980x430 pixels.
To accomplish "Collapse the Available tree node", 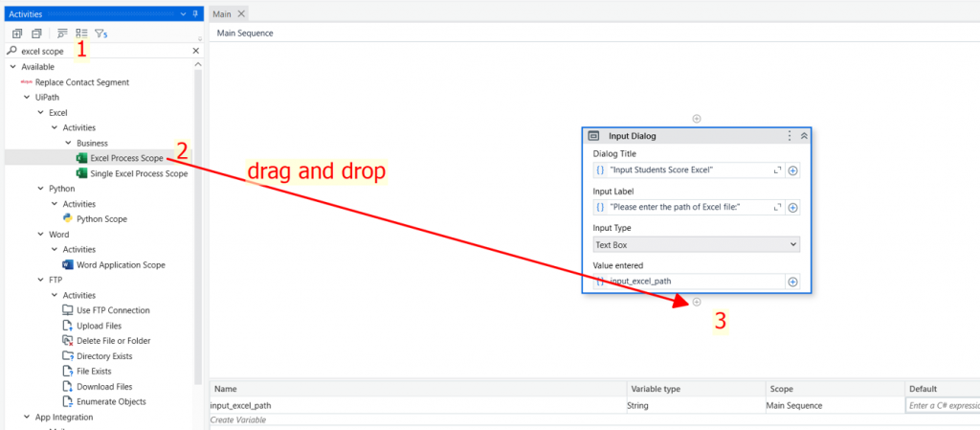I will [x=12, y=67].
